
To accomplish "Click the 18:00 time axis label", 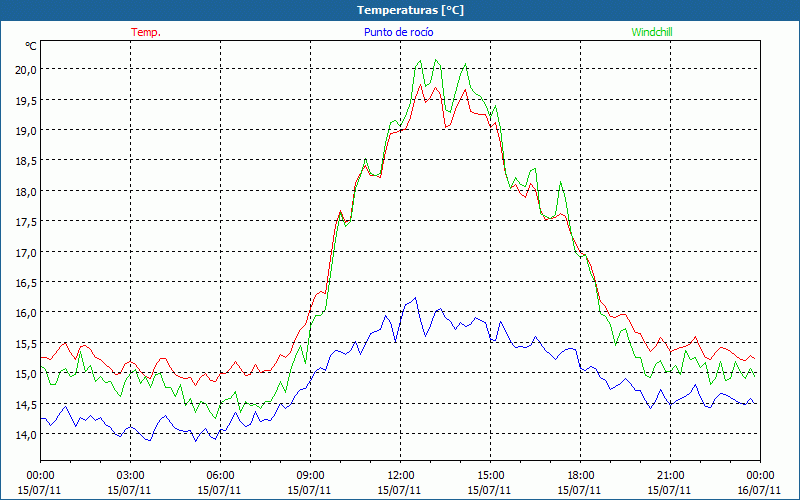I will 580,476.
